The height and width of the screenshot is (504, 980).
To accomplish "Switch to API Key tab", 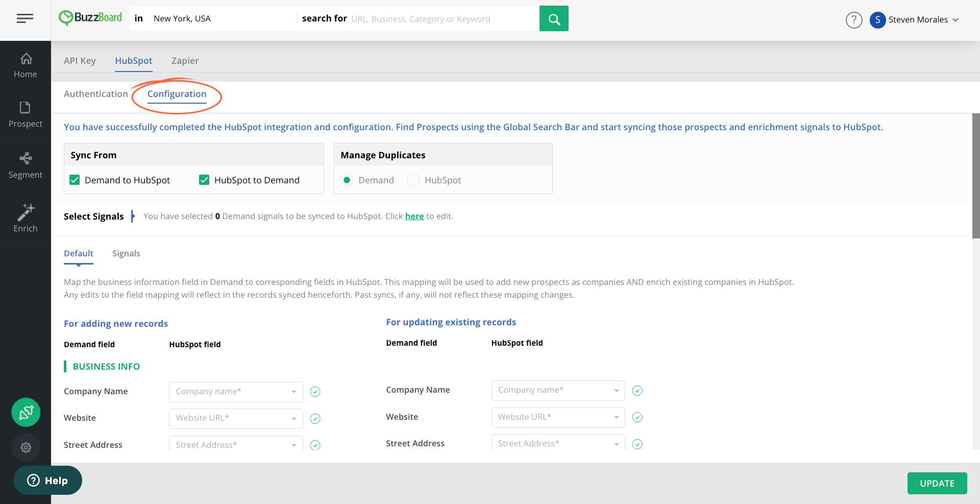I will point(80,61).
